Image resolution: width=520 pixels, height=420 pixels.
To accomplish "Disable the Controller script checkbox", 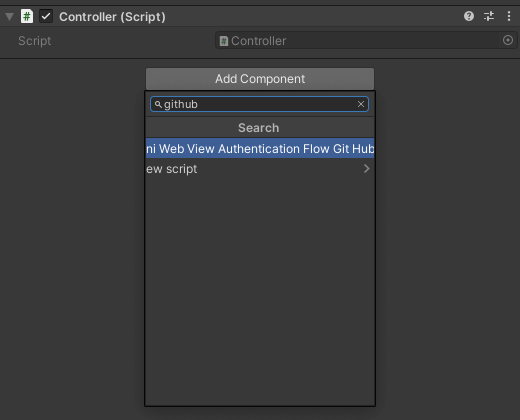I will click(46, 16).
